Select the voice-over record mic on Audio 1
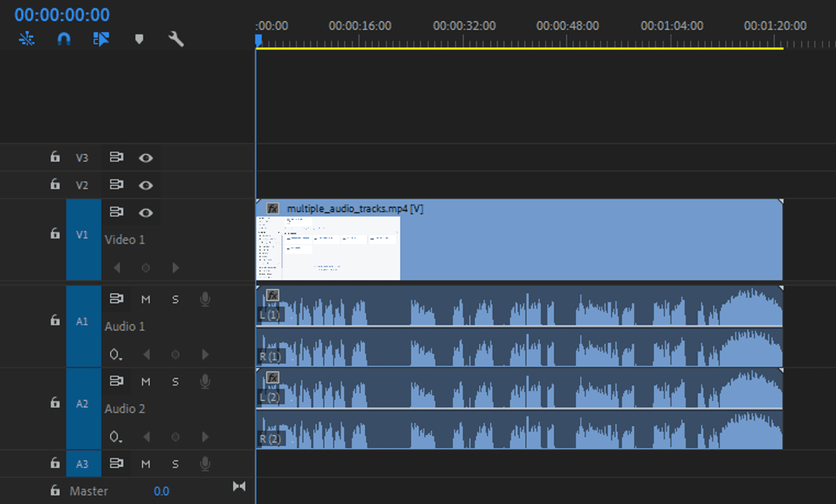Image resolution: width=836 pixels, height=504 pixels. pyautogui.click(x=205, y=299)
